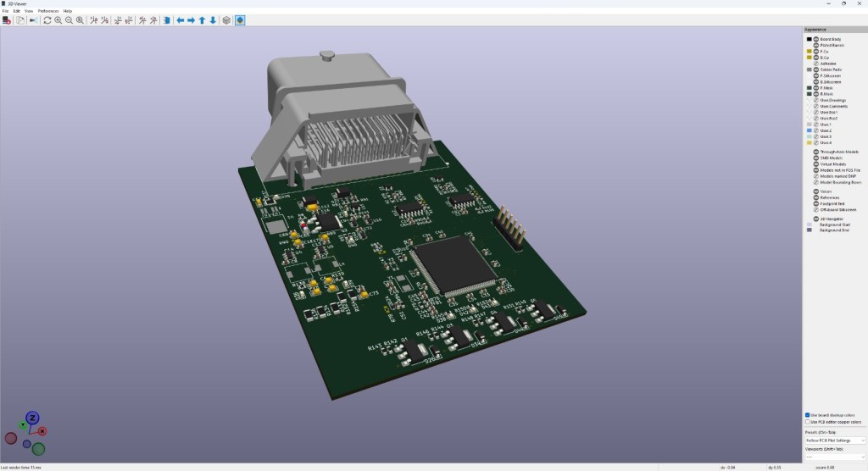Click the large QFP microcontroller chip
This screenshot has height=471, width=868.
point(454,266)
